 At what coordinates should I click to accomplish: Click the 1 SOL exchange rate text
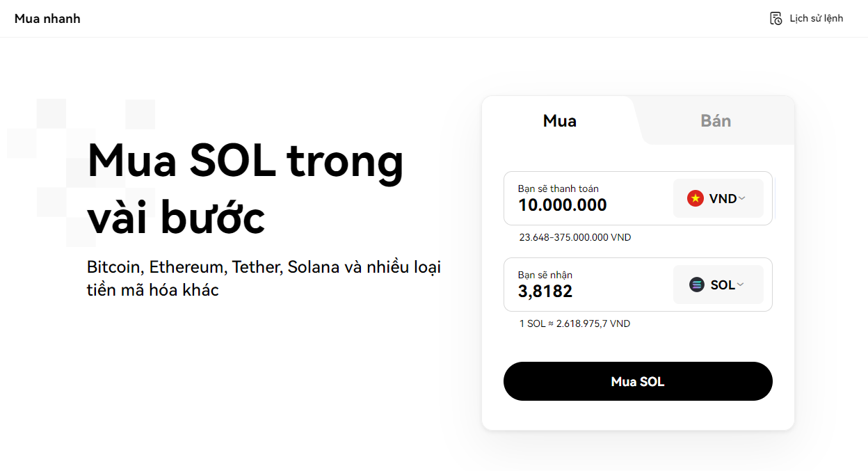tap(574, 324)
